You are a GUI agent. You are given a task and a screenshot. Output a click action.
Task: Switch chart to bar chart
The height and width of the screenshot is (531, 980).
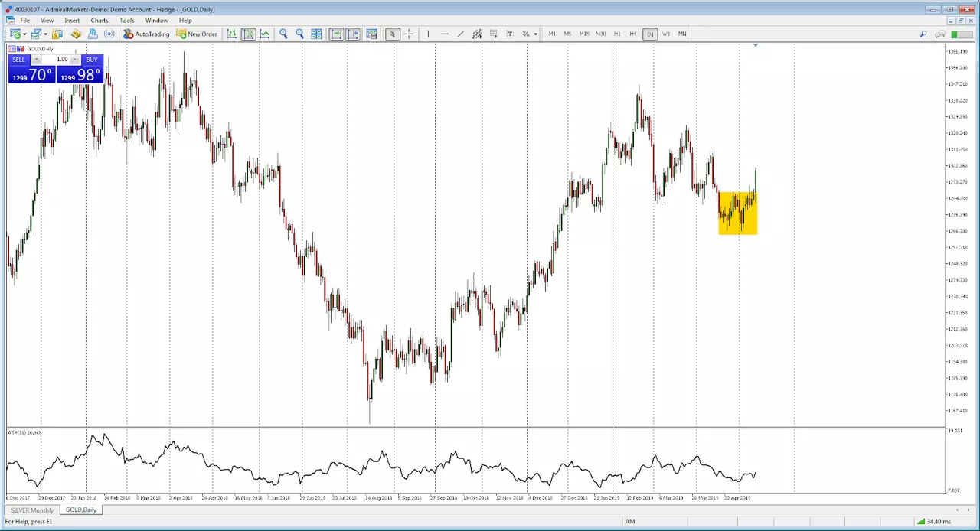click(232, 34)
